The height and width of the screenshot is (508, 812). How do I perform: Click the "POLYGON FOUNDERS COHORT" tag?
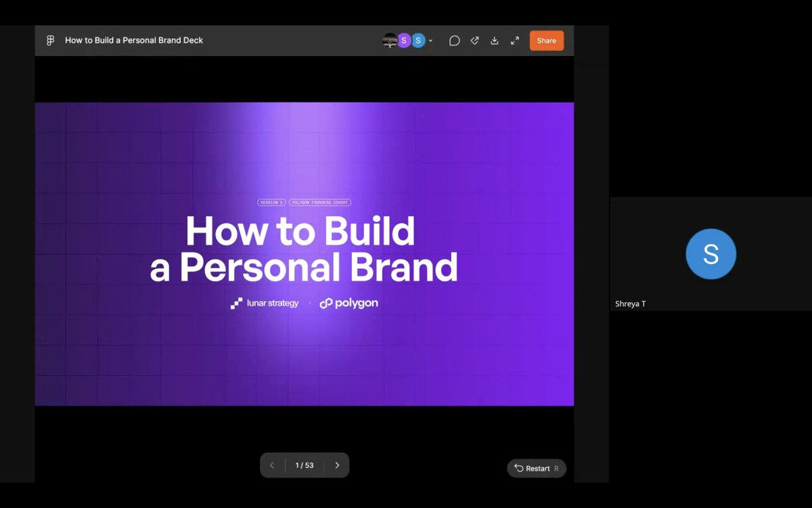click(x=319, y=203)
